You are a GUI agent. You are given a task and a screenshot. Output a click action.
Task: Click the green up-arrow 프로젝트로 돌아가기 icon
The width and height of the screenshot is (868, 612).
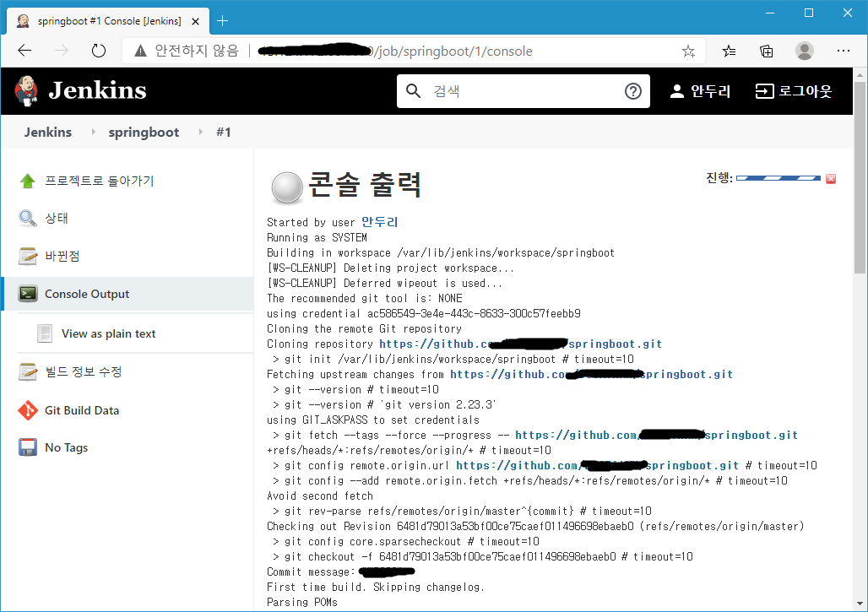28,181
